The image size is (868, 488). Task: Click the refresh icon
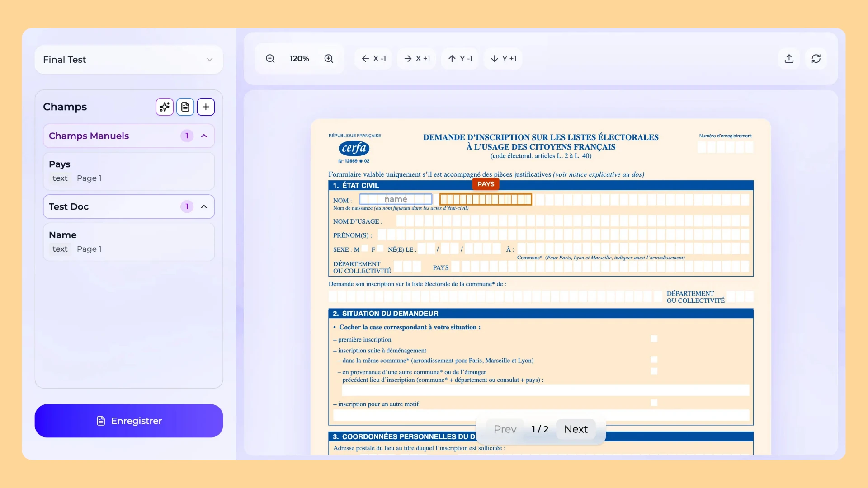tap(816, 59)
